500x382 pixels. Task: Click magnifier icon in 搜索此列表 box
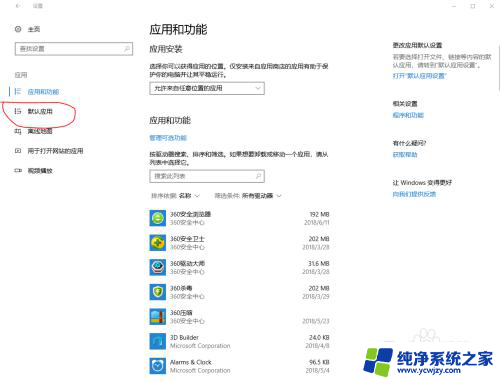pyautogui.click(x=258, y=176)
